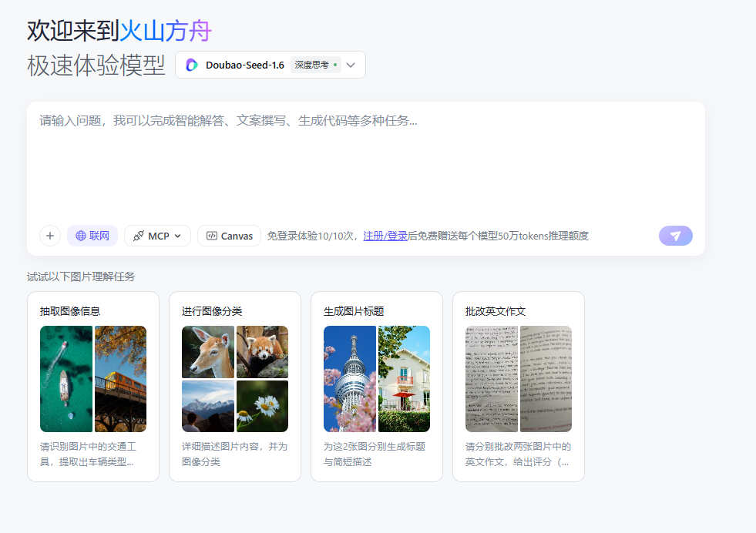
Task: Click the plus icon to add attachment
Action: tap(50, 236)
